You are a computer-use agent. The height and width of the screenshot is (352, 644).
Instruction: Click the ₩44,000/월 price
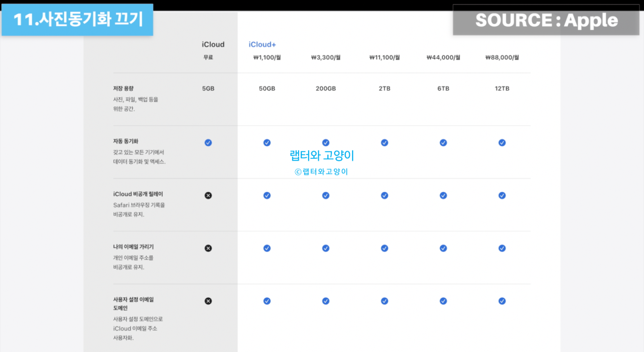(443, 57)
